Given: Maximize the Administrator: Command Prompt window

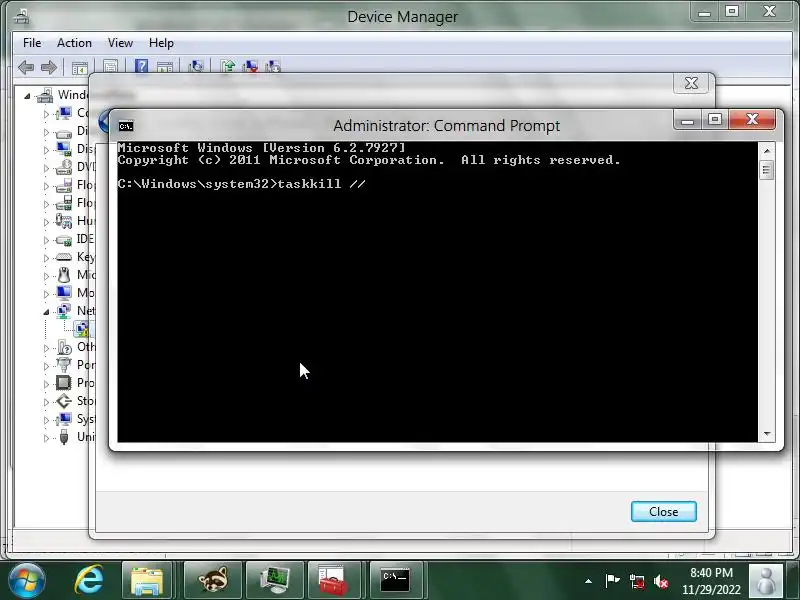Looking at the screenshot, I should (x=715, y=120).
